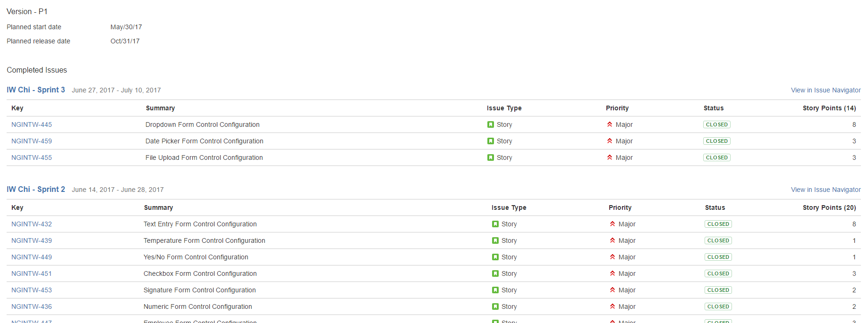The height and width of the screenshot is (323, 868).
Task: Open issue NGINTW-459
Action: (32, 141)
